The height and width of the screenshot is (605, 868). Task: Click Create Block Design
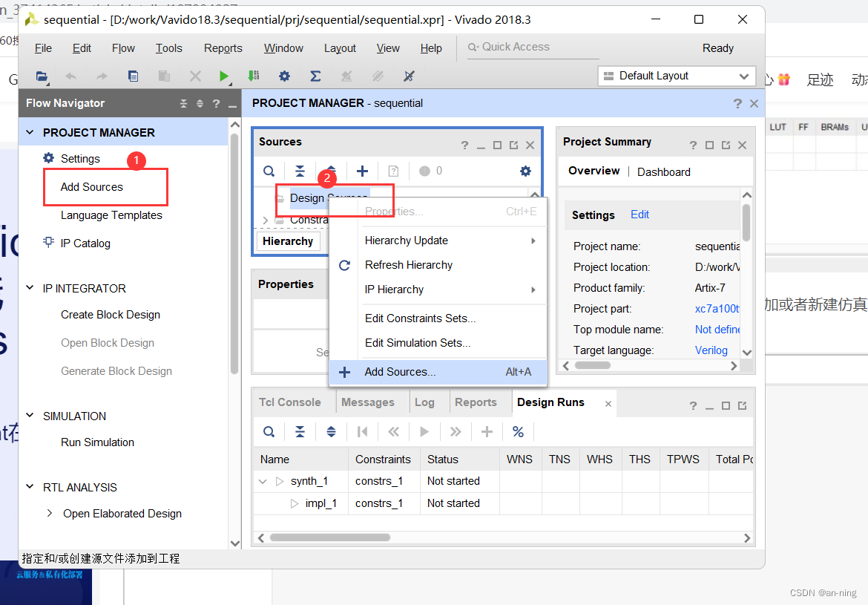point(110,314)
